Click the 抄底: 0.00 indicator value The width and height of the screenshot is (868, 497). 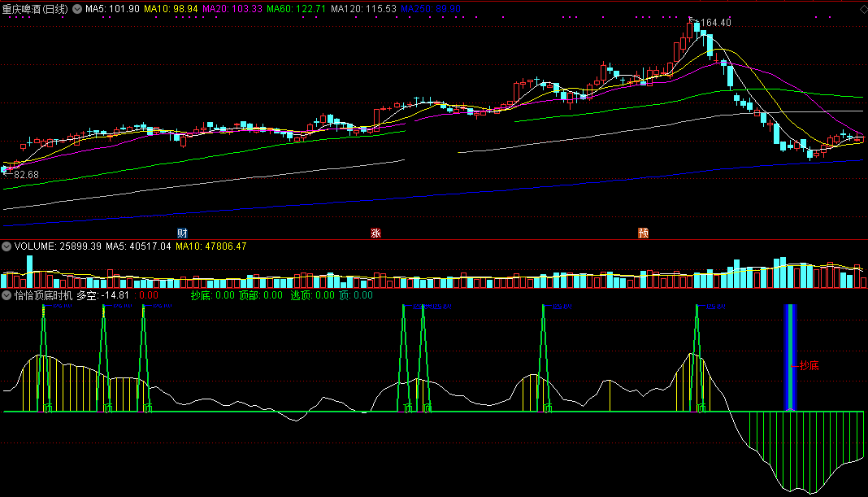pyautogui.click(x=213, y=295)
